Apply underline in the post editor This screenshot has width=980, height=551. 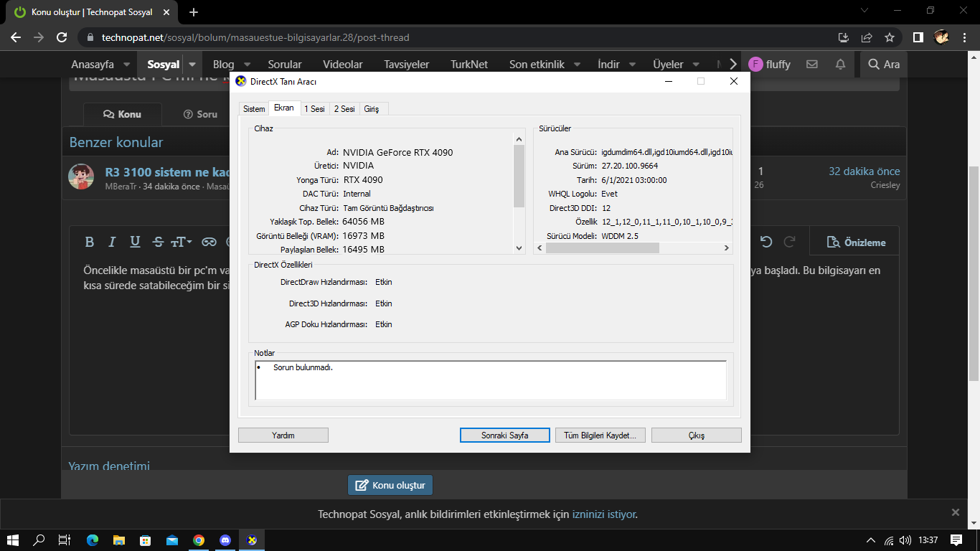click(135, 242)
